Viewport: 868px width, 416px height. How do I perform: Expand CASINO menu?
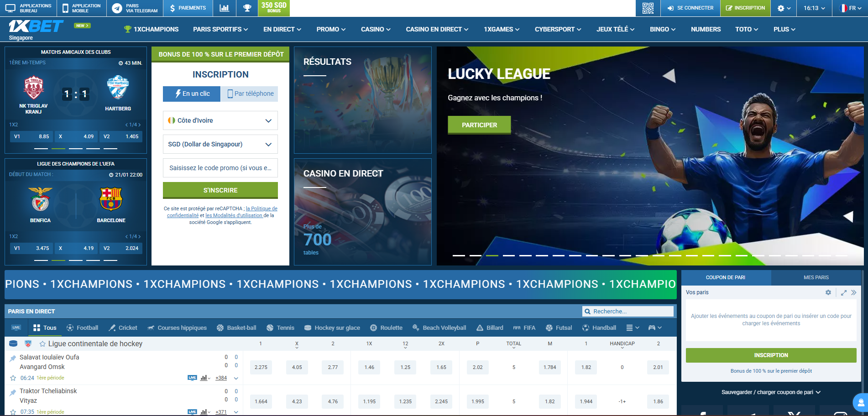(376, 29)
